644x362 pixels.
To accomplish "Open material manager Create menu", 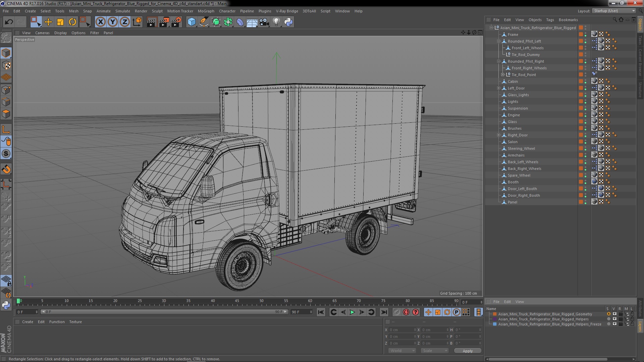I will [28, 322].
